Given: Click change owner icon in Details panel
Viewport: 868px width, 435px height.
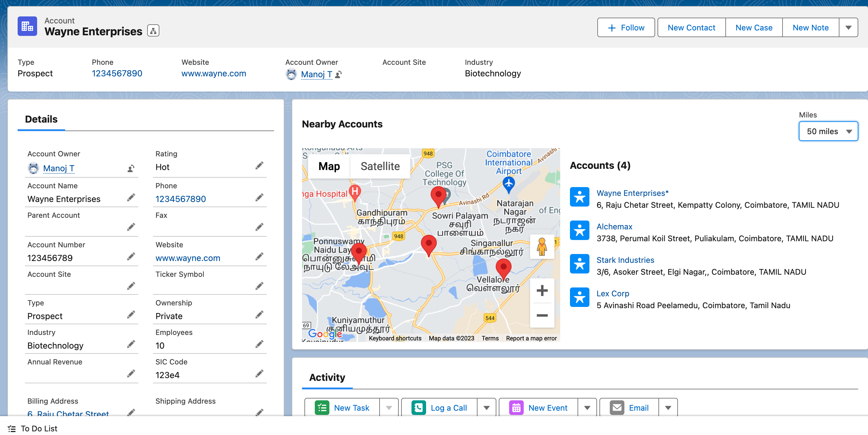Looking at the screenshot, I should pos(131,168).
